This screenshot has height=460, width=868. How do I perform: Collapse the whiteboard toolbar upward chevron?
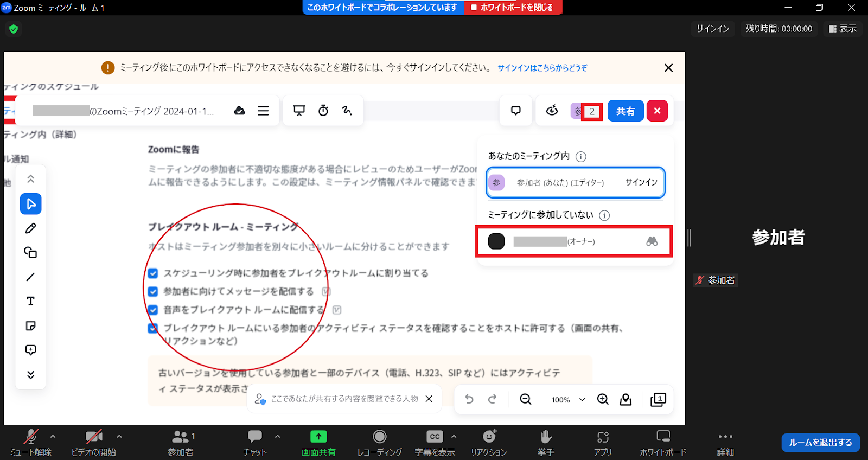coord(31,179)
